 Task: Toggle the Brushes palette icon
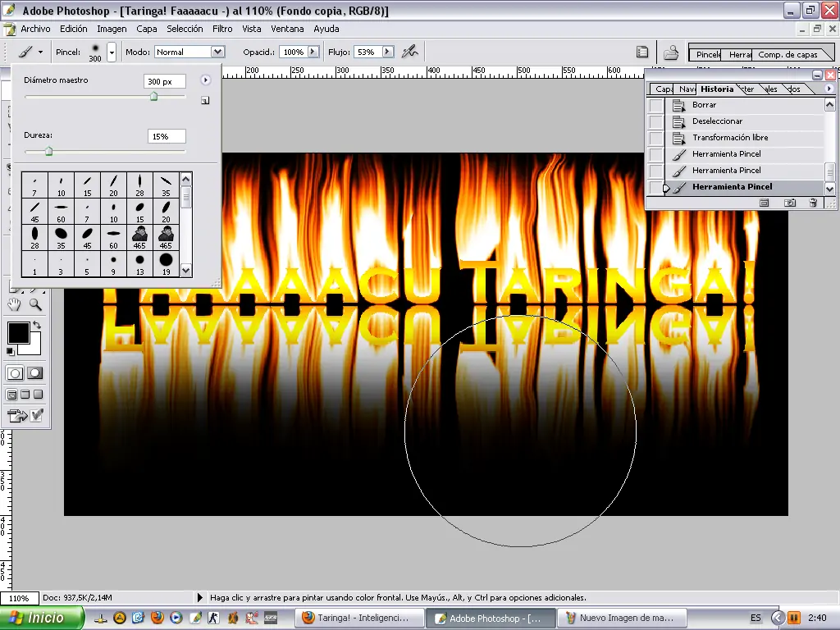point(641,52)
